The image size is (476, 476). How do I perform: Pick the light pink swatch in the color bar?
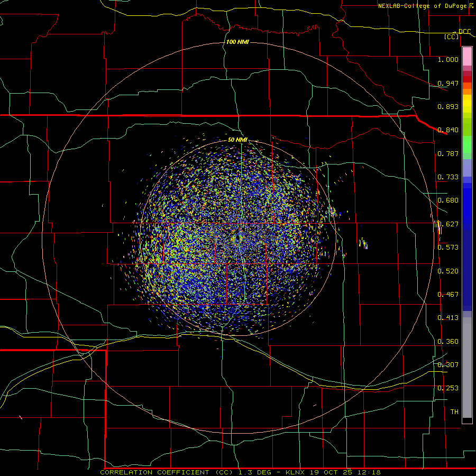[467, 56]
